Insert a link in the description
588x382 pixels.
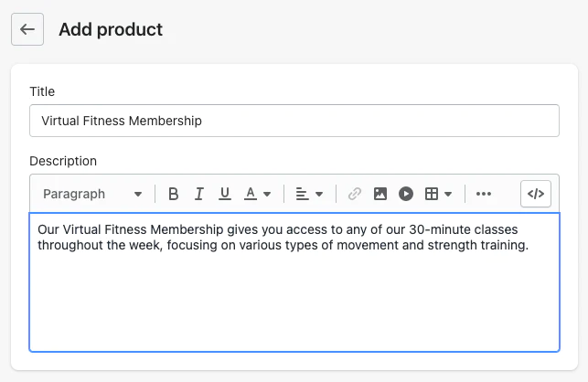(x=355, y=194)
